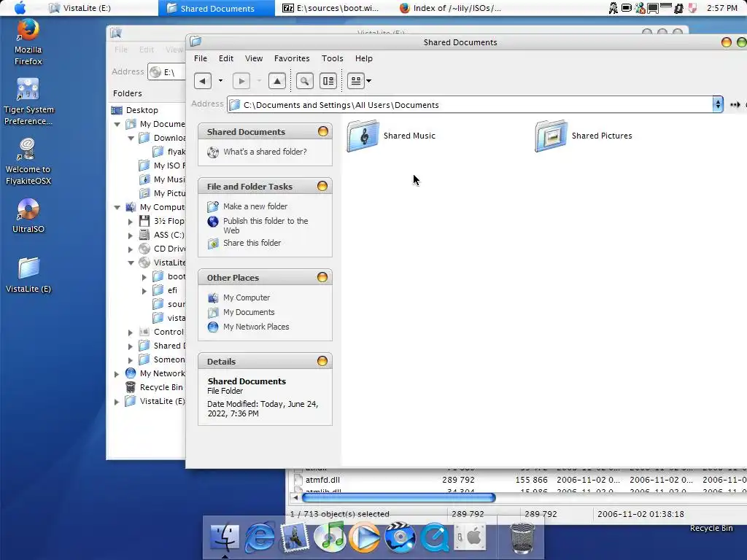Open the Tools menu

click(332, 58)
